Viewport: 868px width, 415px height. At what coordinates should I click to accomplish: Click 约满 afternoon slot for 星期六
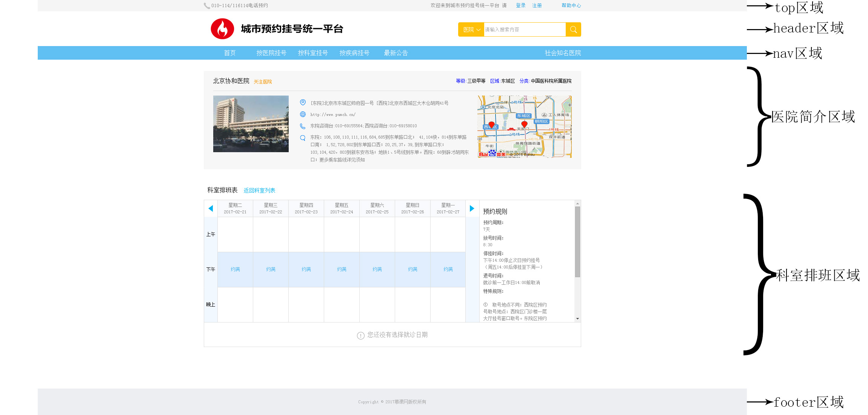coord(377,269)
